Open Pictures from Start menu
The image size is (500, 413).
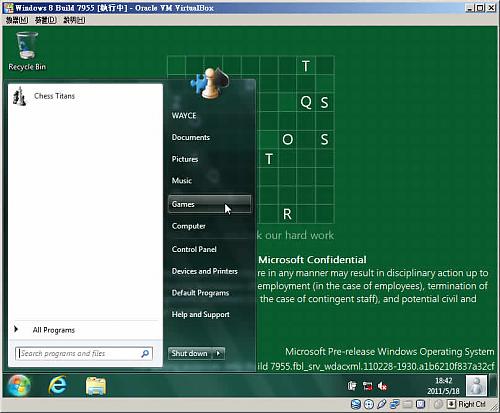point(185,159)
